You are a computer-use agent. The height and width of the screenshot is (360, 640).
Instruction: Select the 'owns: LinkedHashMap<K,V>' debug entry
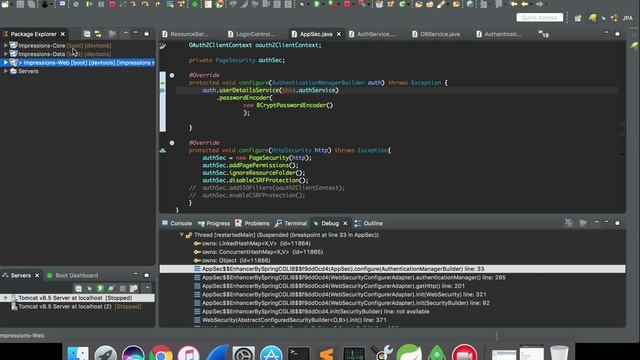pyautogui.click(x=252, y=244)
